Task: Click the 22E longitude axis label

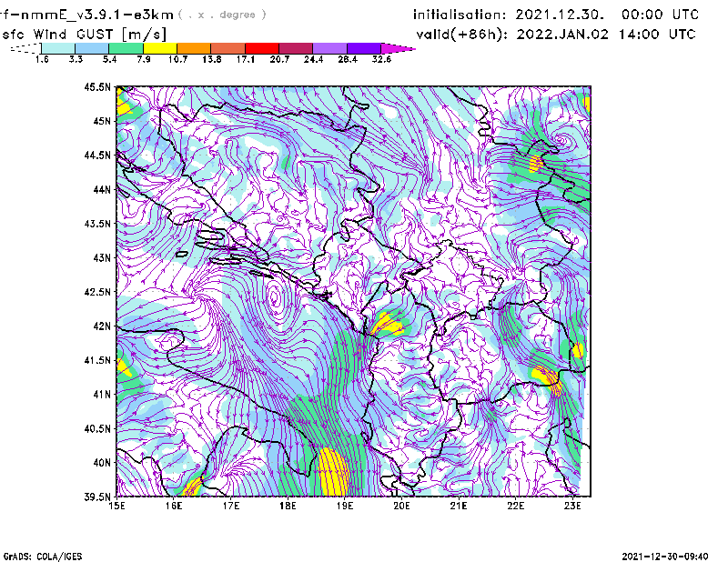Action: point(515,506)
